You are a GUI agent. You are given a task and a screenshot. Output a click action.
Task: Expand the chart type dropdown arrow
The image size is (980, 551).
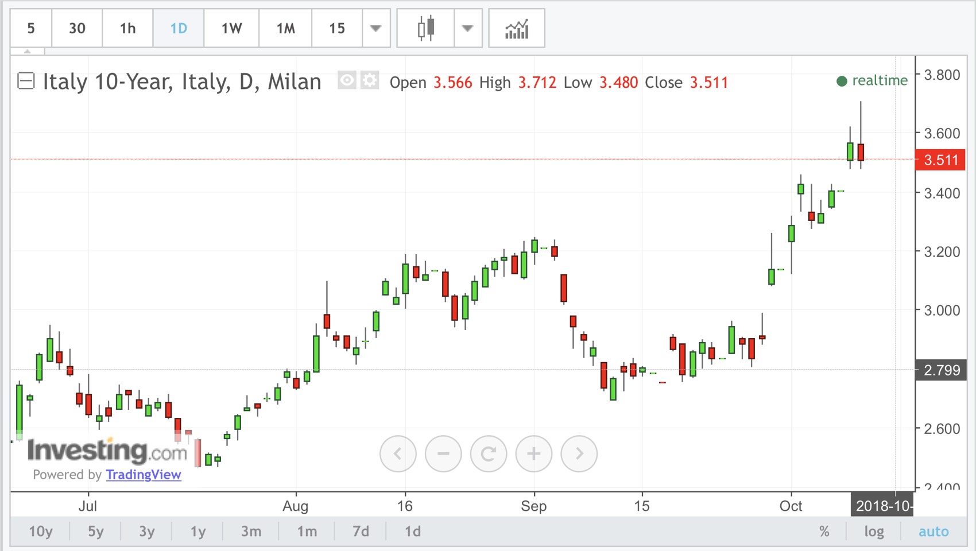(x=468, y=28)
